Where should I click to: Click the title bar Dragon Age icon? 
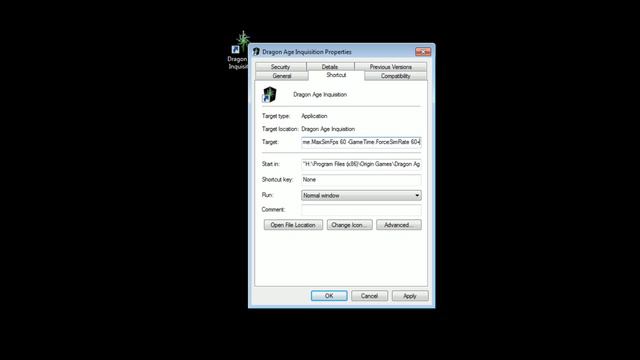[x=256, y=52]
